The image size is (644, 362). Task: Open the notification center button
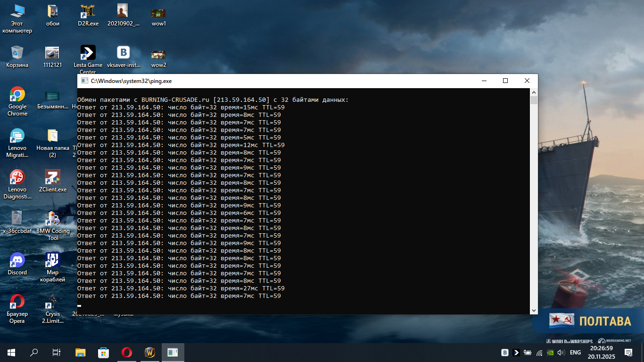pyautogui.click(x=628, y=352)
